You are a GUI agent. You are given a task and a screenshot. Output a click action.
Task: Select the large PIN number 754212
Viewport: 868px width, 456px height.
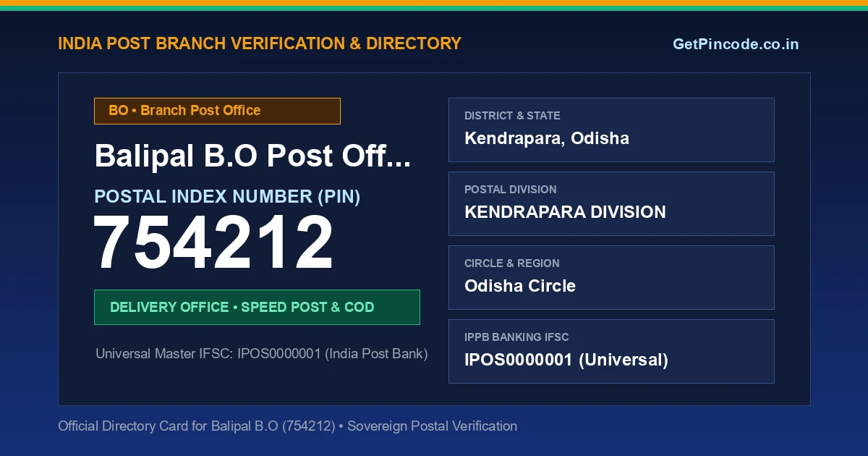click(214, 243)
